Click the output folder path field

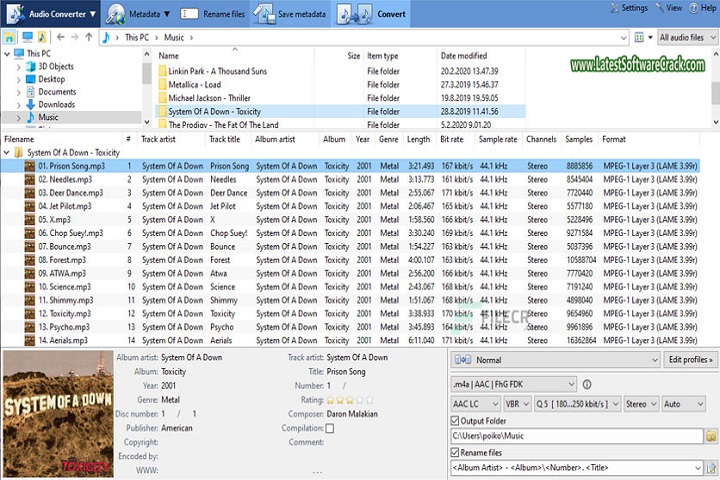577,436
